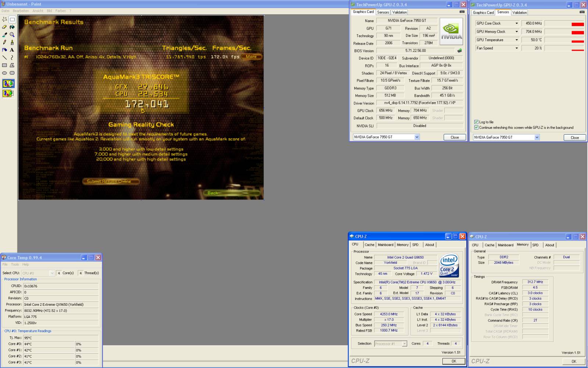Open the Datei menu in Paint
Image resolution: width=588 pixels, height=368 pixels.
tap(5, 11)
